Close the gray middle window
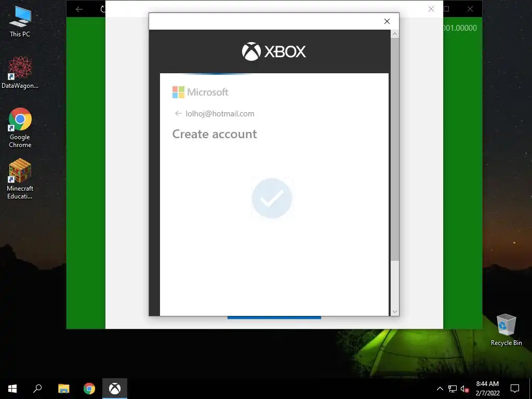Viewport: 532px width, 399px height. coord(431,9)
